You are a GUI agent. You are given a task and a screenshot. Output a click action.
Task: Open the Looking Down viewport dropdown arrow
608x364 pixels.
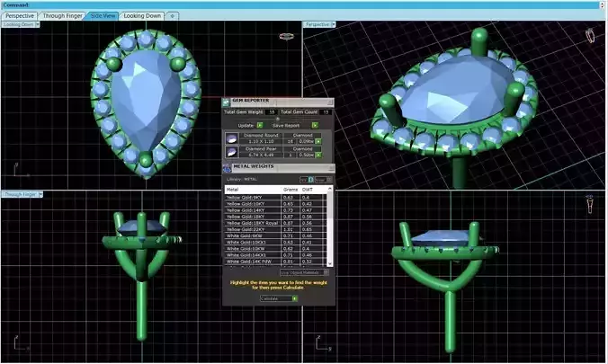tap(38, 24)
